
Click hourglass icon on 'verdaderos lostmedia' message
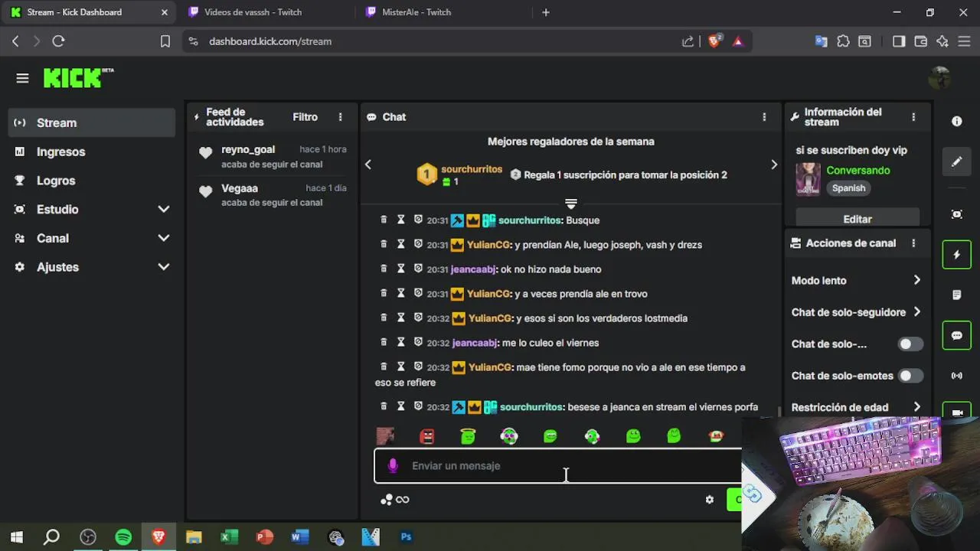tap(400, 318)
